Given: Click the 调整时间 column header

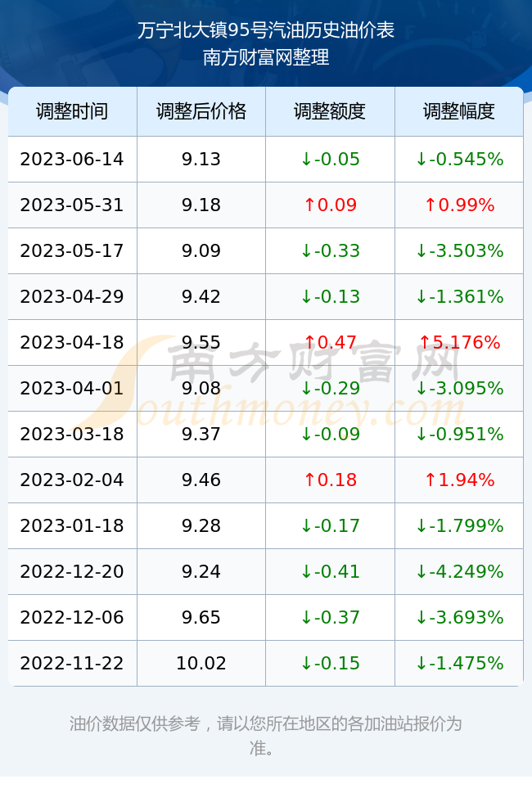Looking at the screenshot, I should [72, 111].
